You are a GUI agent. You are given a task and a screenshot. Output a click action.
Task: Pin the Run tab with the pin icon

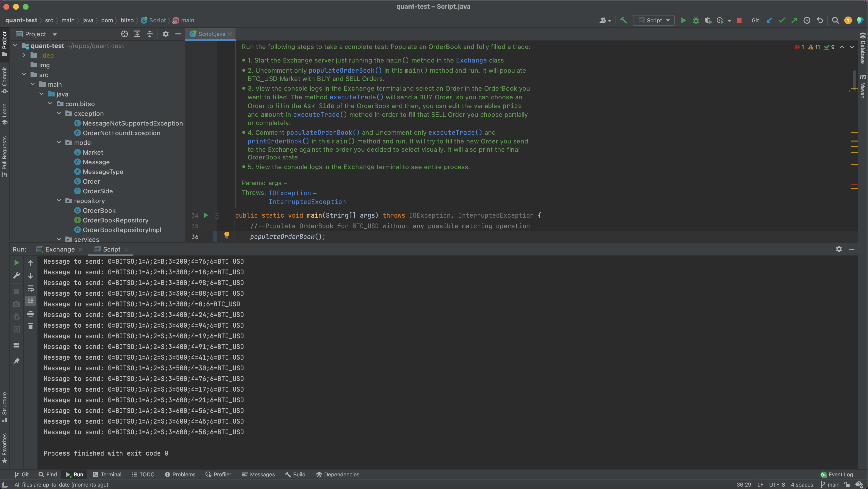click(16, 361)
